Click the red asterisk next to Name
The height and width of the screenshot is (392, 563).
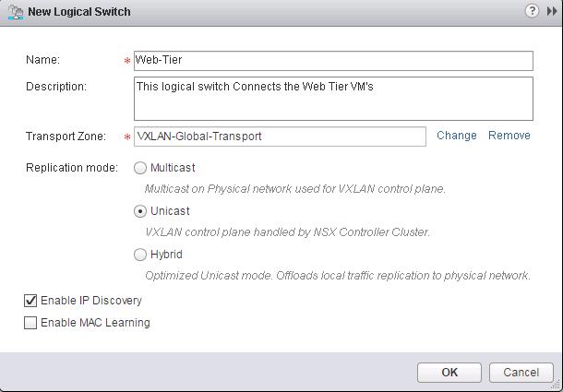[127, 61]
